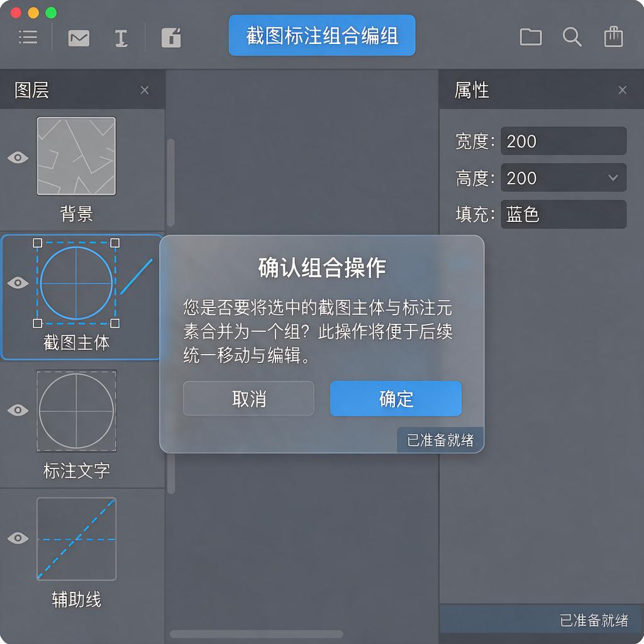Click the 宽度 input field
Image resolution: width=644 pixels, height=644 pixels.
563,141
